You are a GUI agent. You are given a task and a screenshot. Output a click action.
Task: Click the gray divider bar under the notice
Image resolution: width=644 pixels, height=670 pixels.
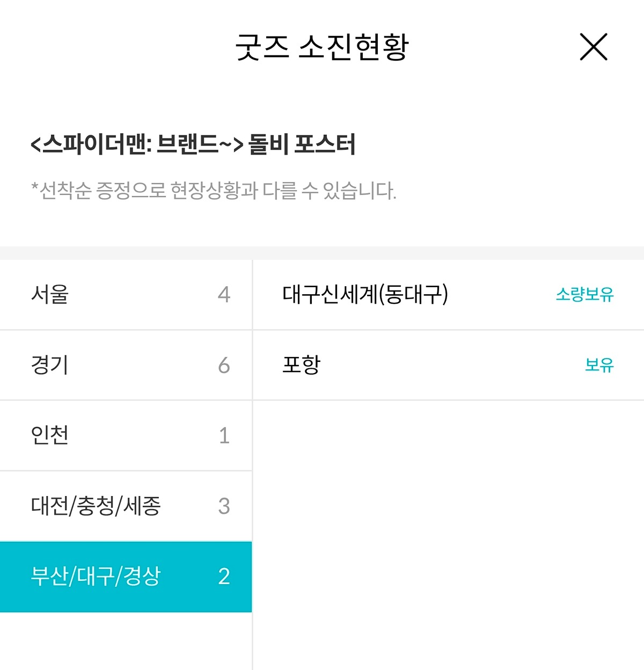pos(322,253)
